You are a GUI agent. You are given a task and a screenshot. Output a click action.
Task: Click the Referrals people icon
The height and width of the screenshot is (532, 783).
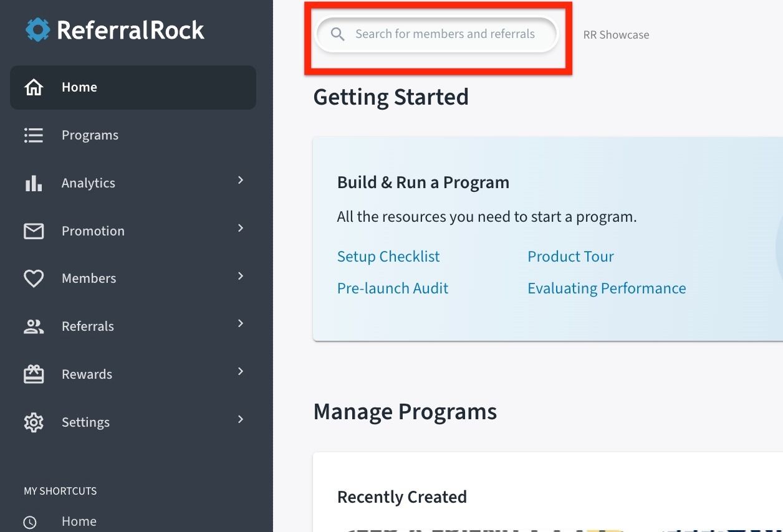34,326
